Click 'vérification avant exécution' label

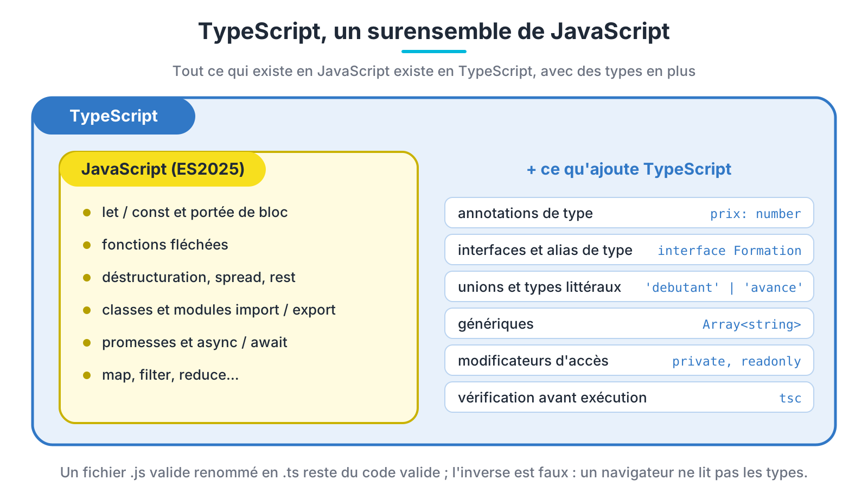552,398
